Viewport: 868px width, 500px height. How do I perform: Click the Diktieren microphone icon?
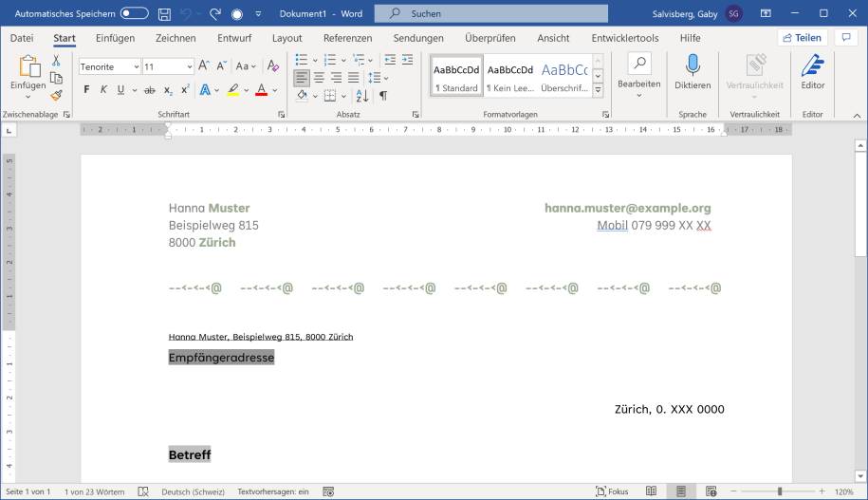pos(693,65)
